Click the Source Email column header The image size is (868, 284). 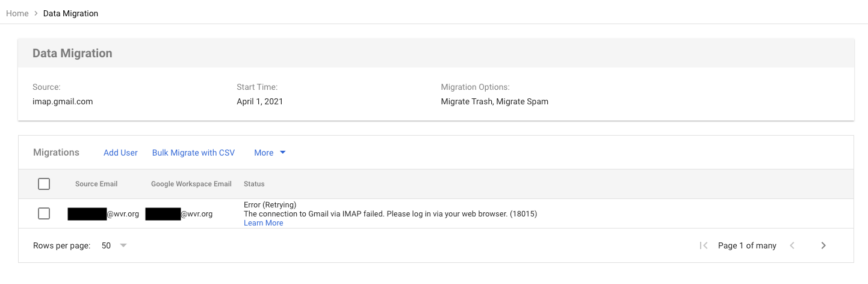96,184
